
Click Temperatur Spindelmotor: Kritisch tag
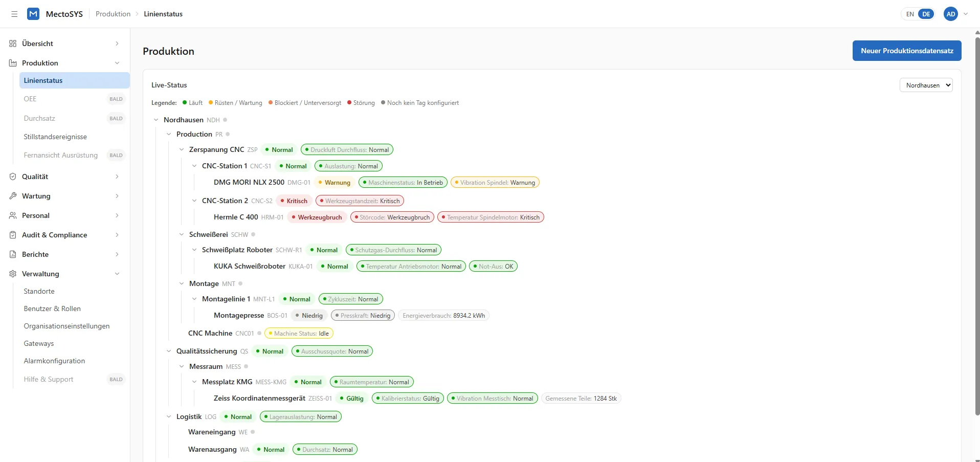[491, 217]
